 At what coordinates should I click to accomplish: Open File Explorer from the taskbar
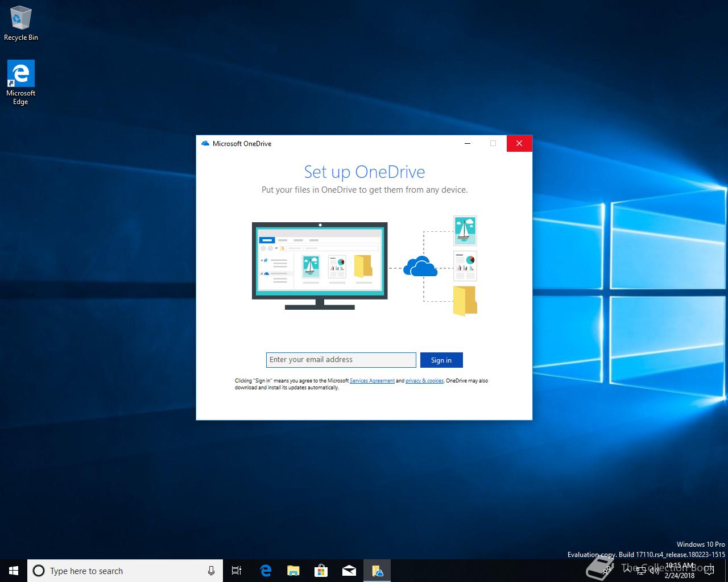coord(293,571)
